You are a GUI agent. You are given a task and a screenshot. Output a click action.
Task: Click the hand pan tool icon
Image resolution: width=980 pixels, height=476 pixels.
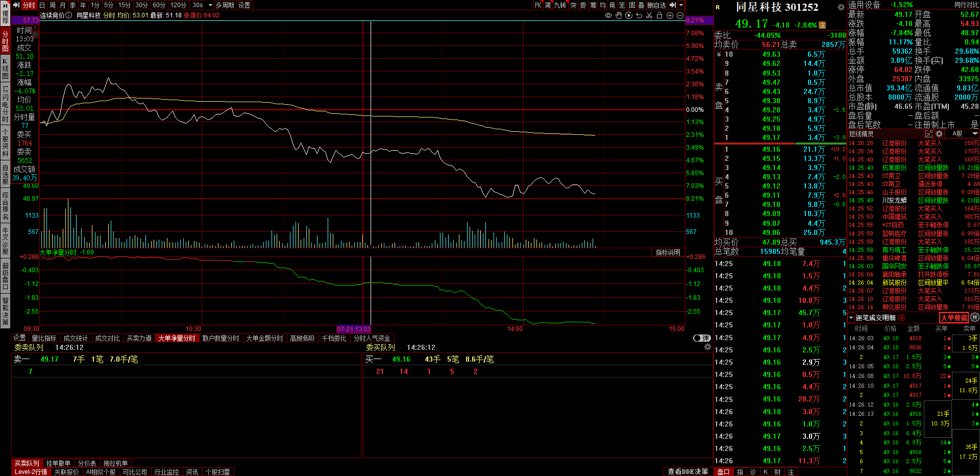coord(619,15)
